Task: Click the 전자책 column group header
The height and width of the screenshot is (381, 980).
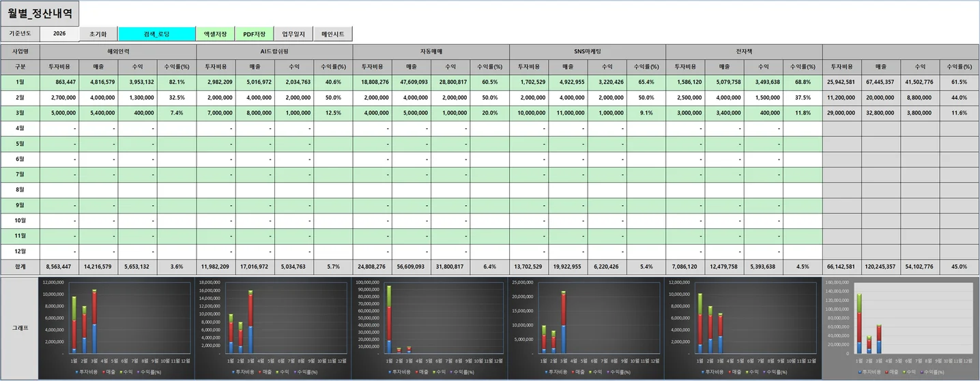Action: pyautogui.click(x=744, y=51)
